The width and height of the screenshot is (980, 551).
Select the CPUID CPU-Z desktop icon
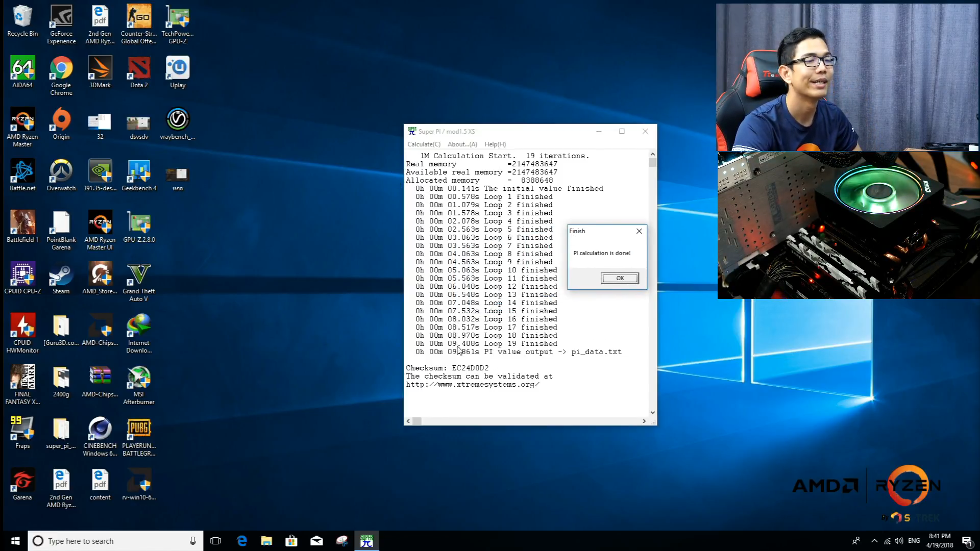pyautogui.click(x=22, y=279)
